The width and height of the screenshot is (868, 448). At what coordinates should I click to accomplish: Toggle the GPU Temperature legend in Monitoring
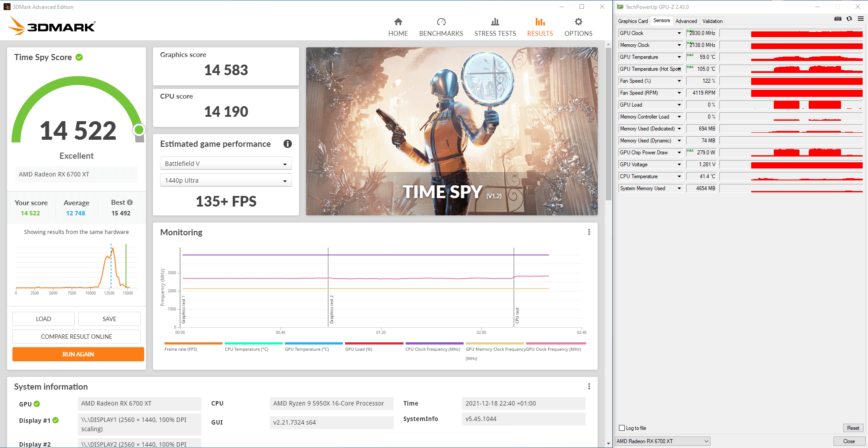pyautogui.click(x=314, y=346)
